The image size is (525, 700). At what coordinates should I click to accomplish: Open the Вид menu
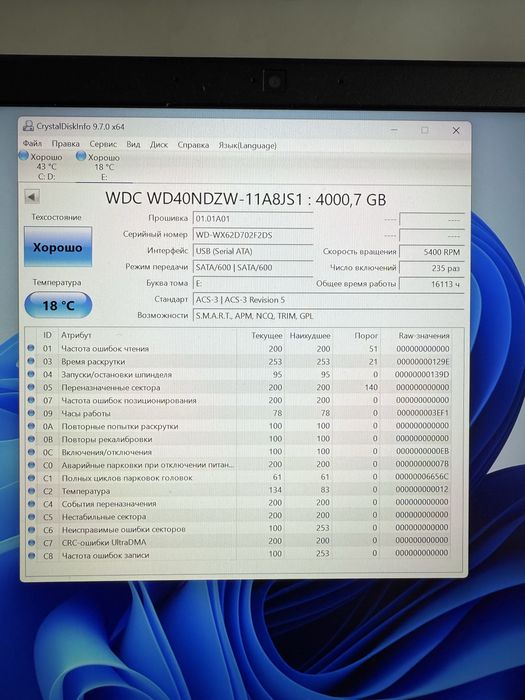point(133,145)
